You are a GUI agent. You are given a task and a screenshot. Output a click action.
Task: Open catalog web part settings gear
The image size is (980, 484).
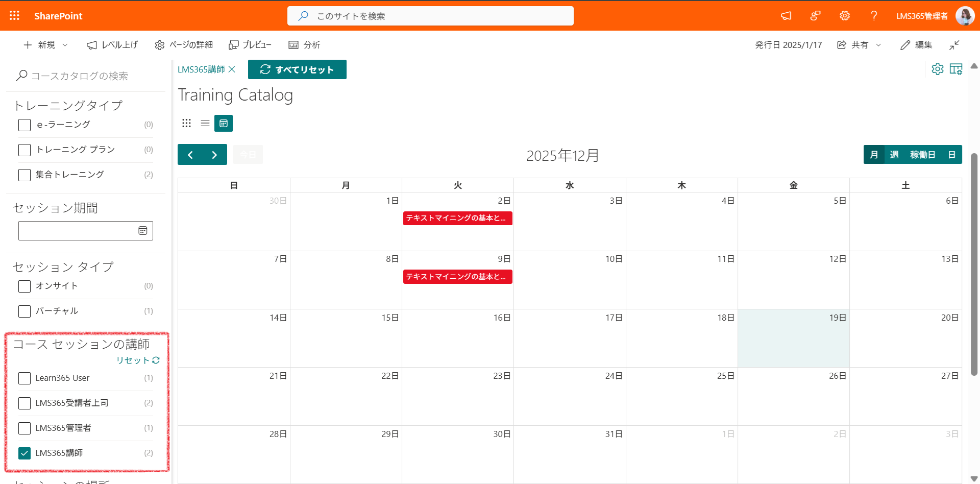point(938,69)
